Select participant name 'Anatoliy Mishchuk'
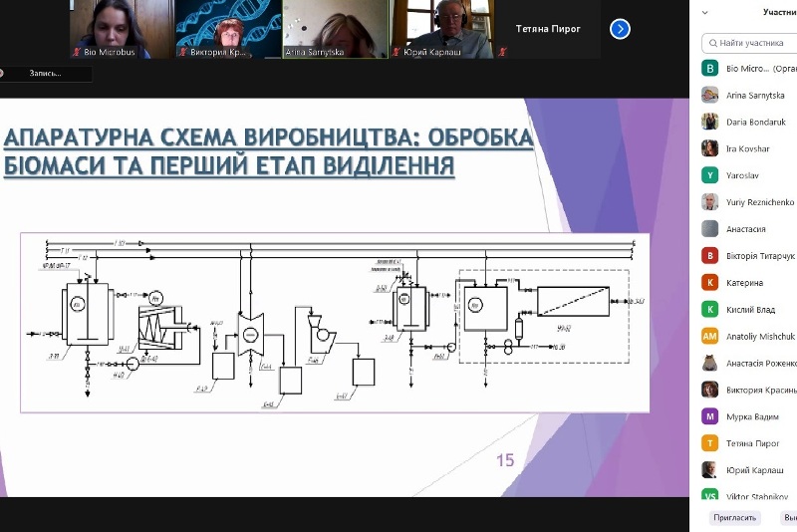Viewport: 797px width, 532px height. [760, 337]
